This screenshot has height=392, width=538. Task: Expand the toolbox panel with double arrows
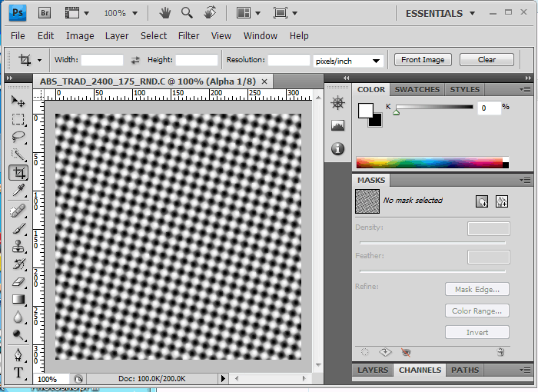(9, 78)
